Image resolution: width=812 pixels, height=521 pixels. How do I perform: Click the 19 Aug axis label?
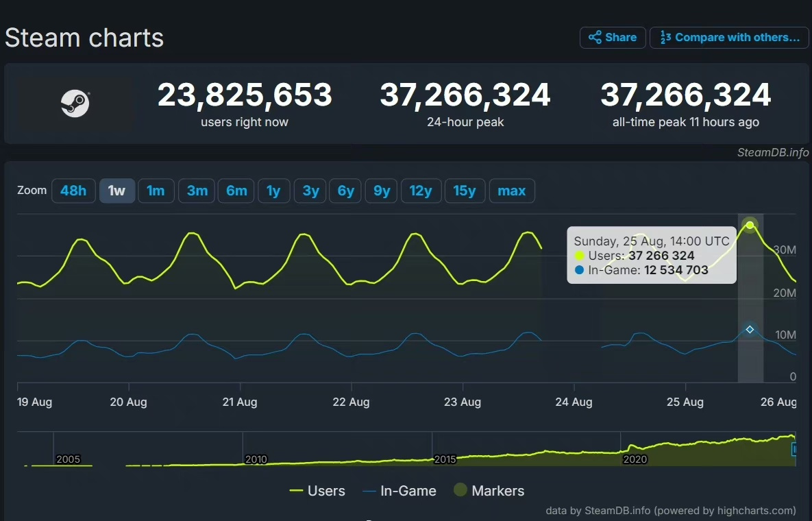[34, 402]
